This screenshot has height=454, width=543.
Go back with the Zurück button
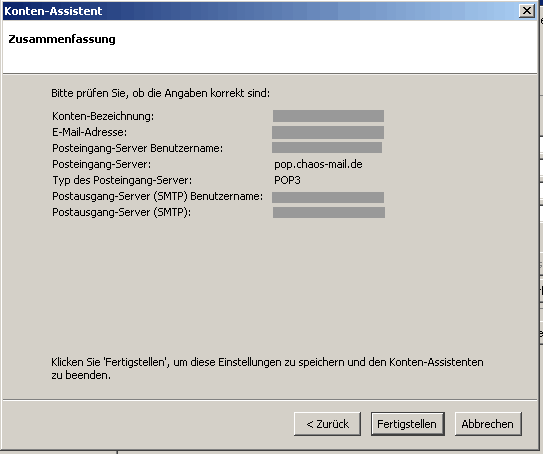pyautogui.click(x=327, y=424)
